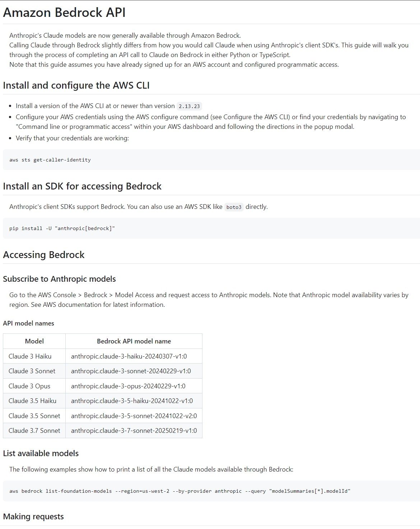Click the boto3 inline code text
The width and height of the screenshot is (420, 529).
(x=234, y=207)
